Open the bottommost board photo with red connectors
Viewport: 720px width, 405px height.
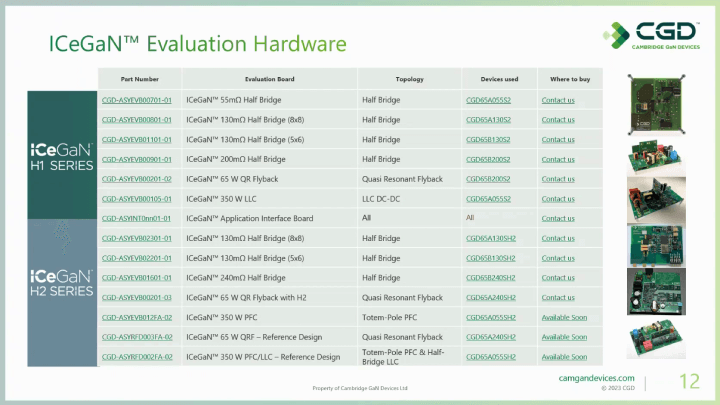tap(656, 338)
